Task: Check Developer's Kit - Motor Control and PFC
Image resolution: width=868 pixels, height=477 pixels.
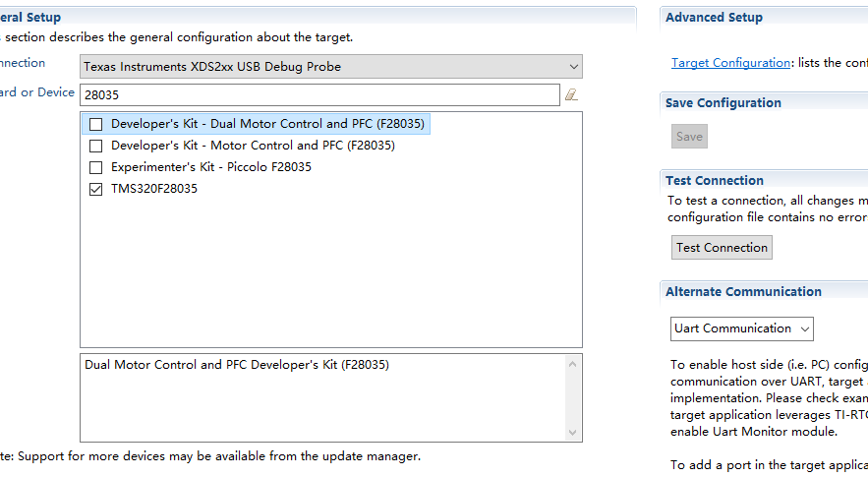Action: click(95, 146)
